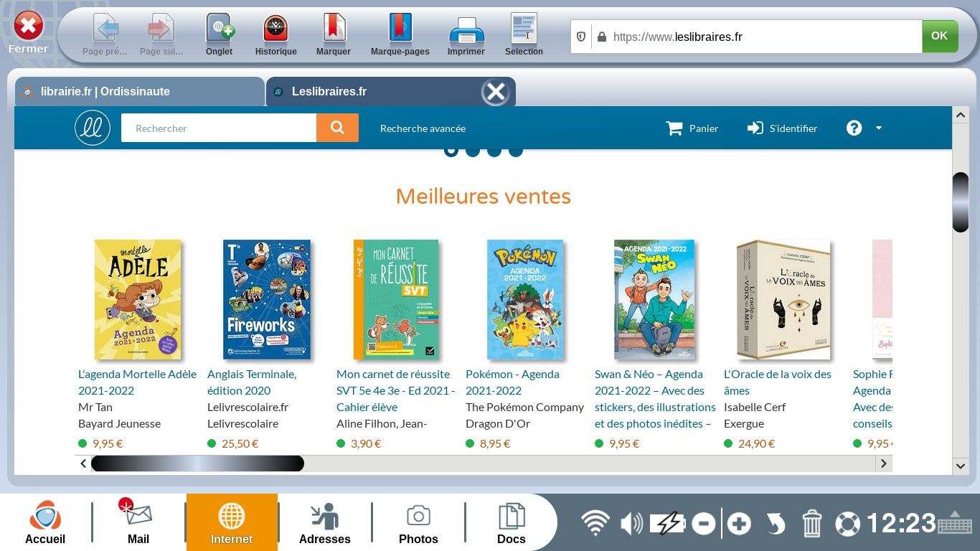The image size is (980, 551).
Task: Click the horizontal scrollbar right arrow
Action: click(x=884, y=463)
